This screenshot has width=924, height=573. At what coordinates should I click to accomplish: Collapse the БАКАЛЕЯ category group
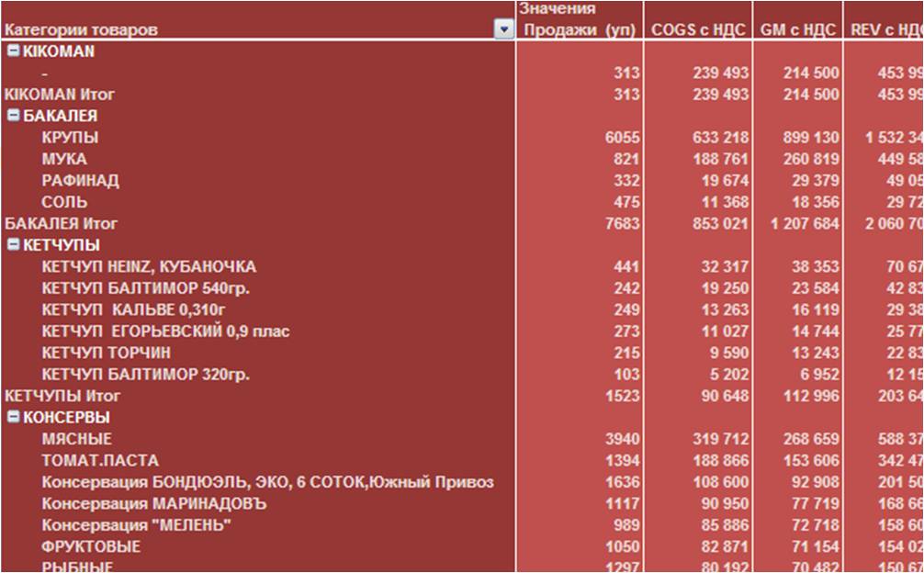[x=14, y=116]
